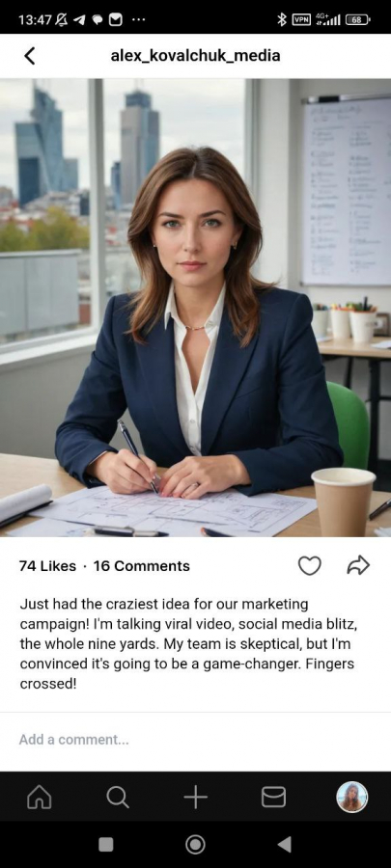Tap the back arrow icon
The height and width of the screenshot is (868, 391).
[x=30, y=55]
